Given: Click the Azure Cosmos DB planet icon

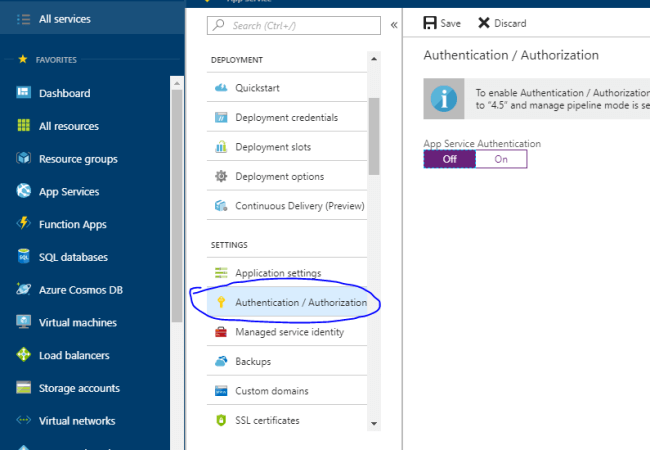Looking at the screenshot, I should (23, 289).
